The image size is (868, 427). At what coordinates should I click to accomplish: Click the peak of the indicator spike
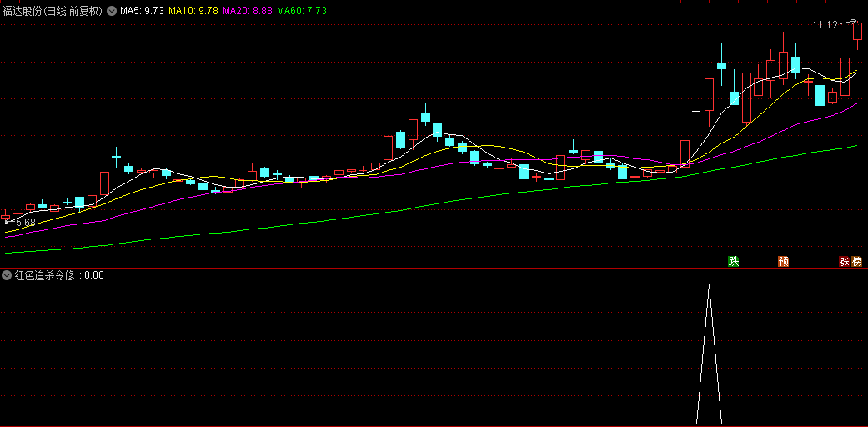pos(709,285)
